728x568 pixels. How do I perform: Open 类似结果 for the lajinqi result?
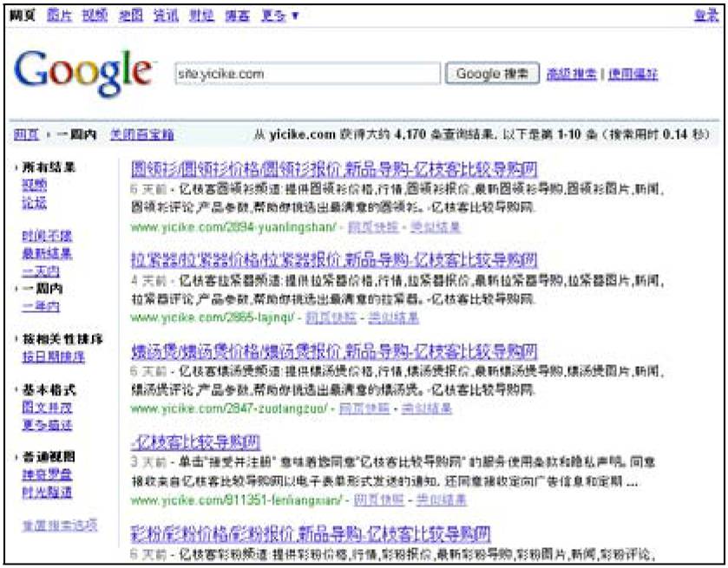pos(394,318)
